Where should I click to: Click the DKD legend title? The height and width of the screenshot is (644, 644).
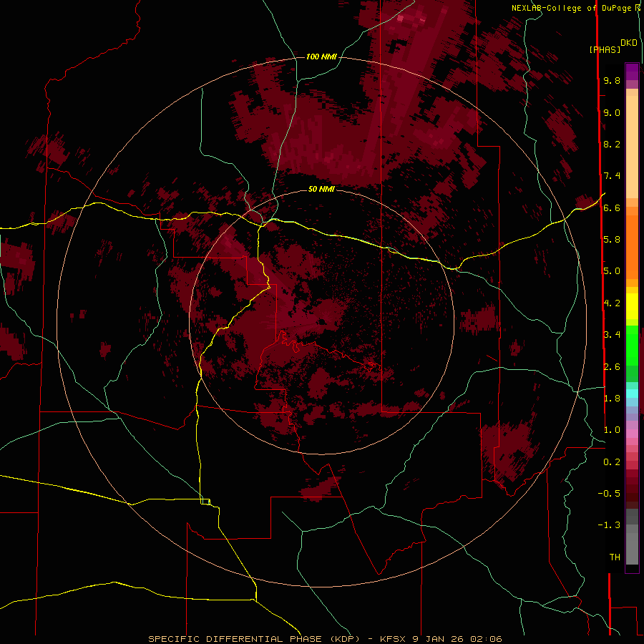coord(629,43)
